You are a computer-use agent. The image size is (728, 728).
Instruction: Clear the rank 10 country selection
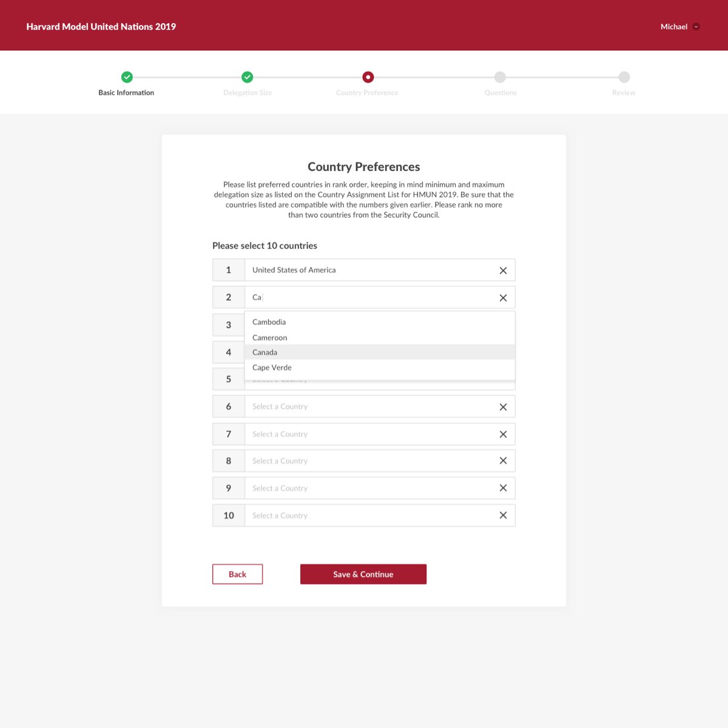click(x=503, y=515)
